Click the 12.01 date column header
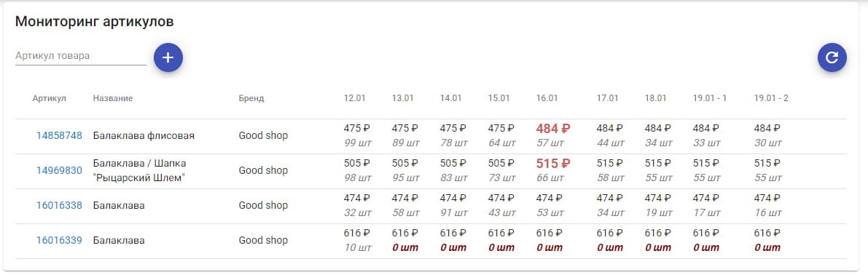868x275 pixels. click(x=355, y=98)
